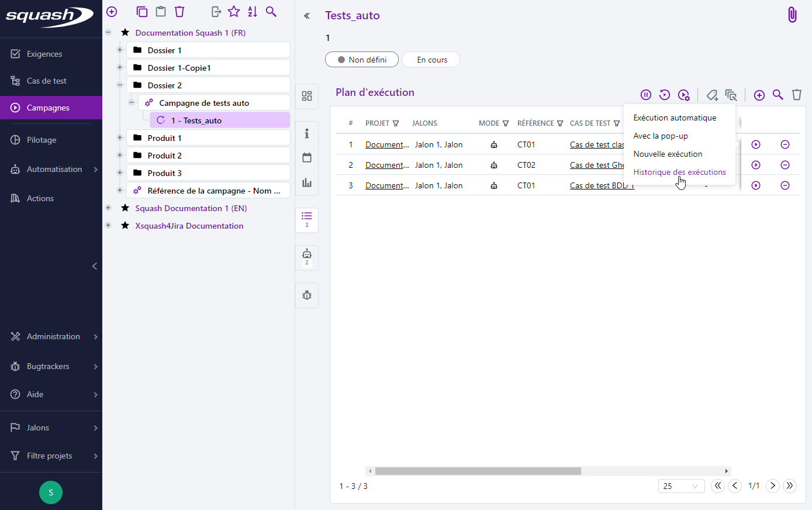Click the paperclip attachments icon
The height and width of the screenshot is (510, 812).
[x=792, y=15]
